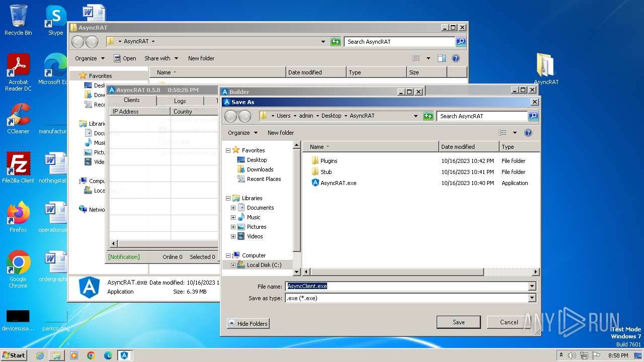Launch Google Chrome desktop icon
Viewport: 644px width, 362px height.
click(18, 269)
